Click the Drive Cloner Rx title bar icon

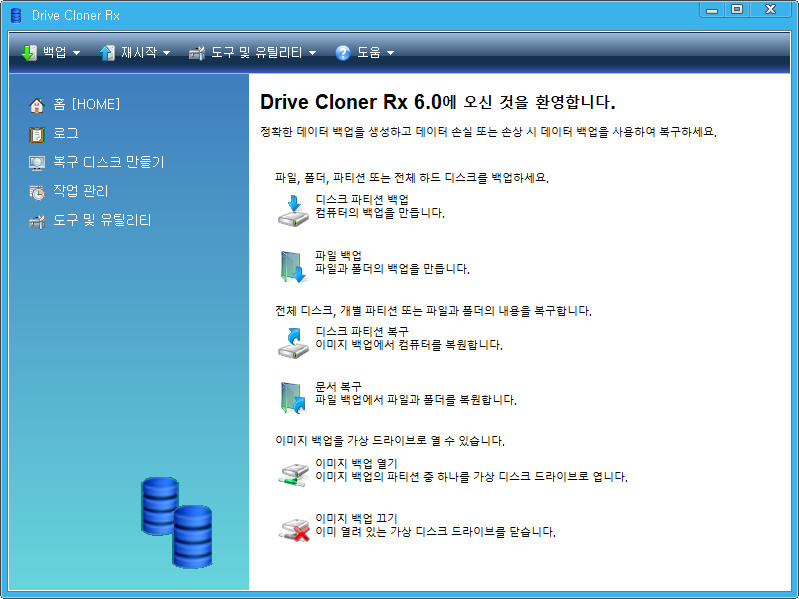16,15
